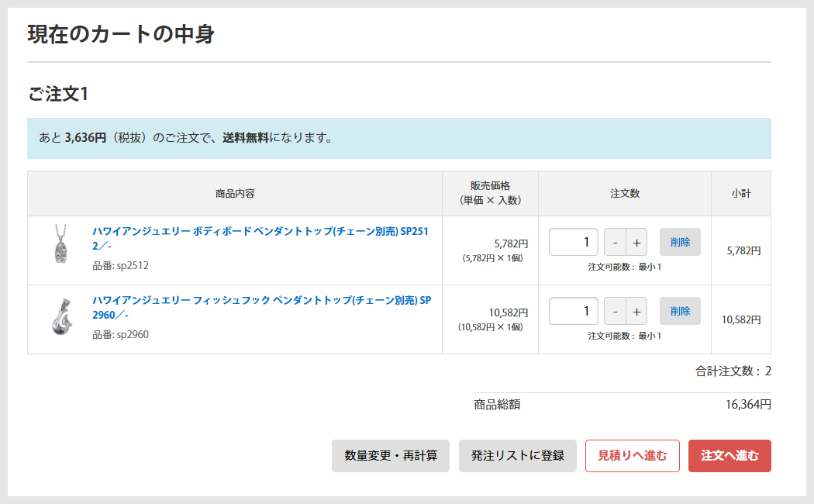Viewport: 814px width, 504px height.
Task: Click the 注文数 column header
Action: pyautogui.click(x=625, y=194)
